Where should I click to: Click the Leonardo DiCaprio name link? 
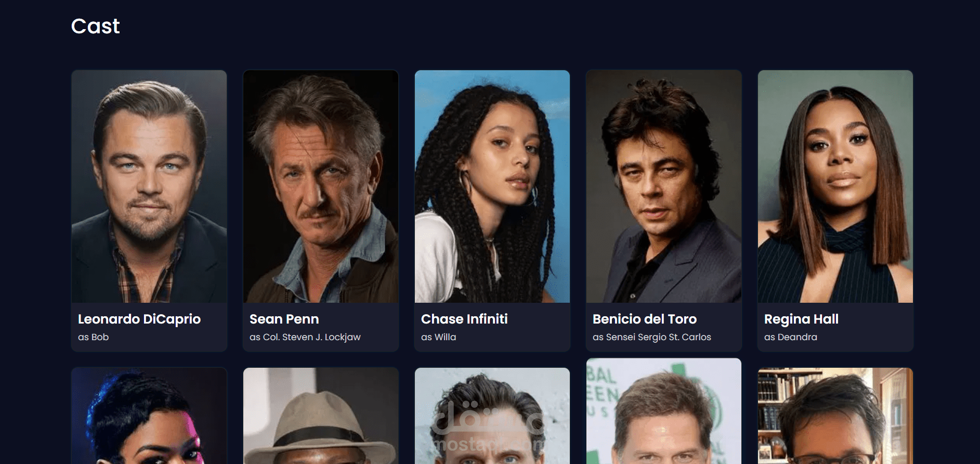139,319
